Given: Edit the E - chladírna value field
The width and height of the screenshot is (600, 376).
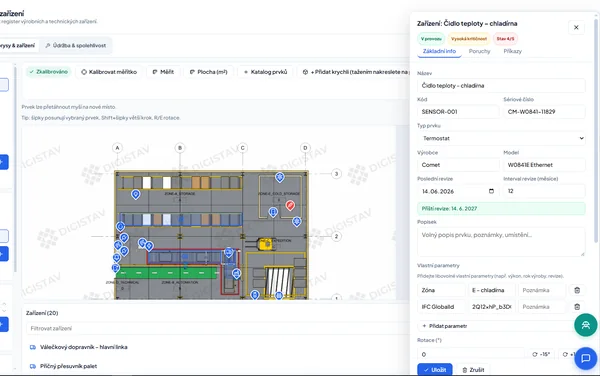Looking at the screenshot, I should click(x=492, y=290).
